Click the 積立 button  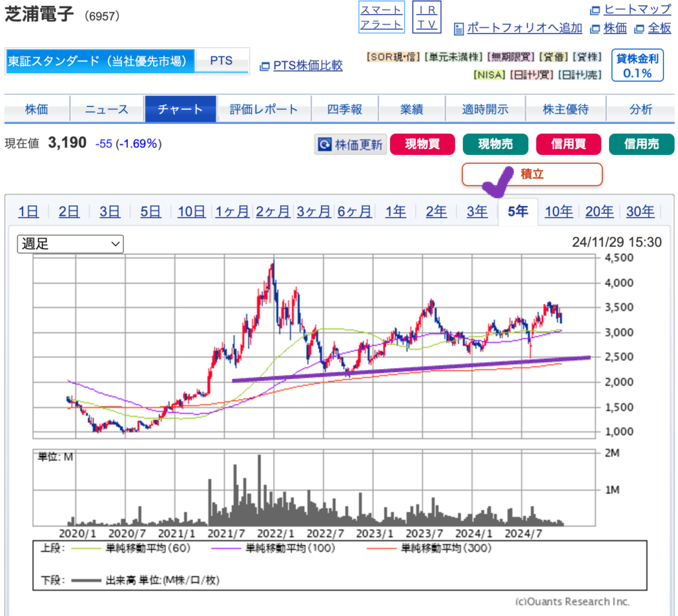(x=532, y=174)
